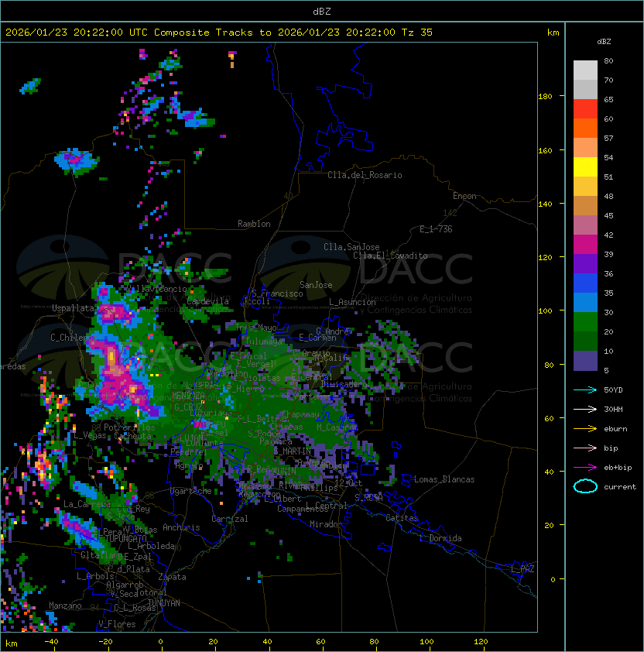Viewport: 644px width, 652px height.
Task: Click the 'Anchoris' place label
Action: coord(181,527)
